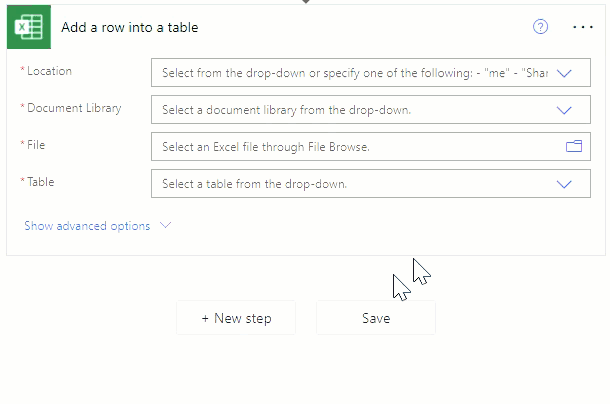610x404 pixels.
Task: Browse for an Excel file using folder icon
Action: [574, 146]
